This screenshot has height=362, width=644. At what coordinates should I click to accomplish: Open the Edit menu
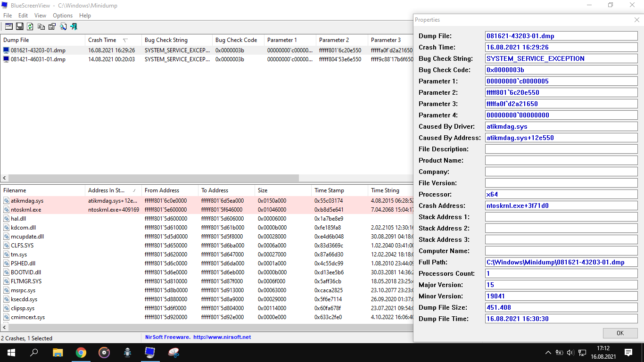(23, 16)
